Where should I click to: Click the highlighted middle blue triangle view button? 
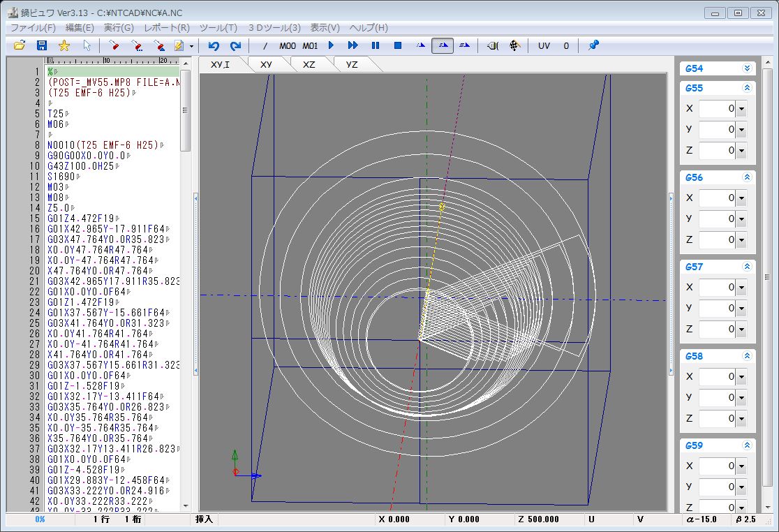443,45
